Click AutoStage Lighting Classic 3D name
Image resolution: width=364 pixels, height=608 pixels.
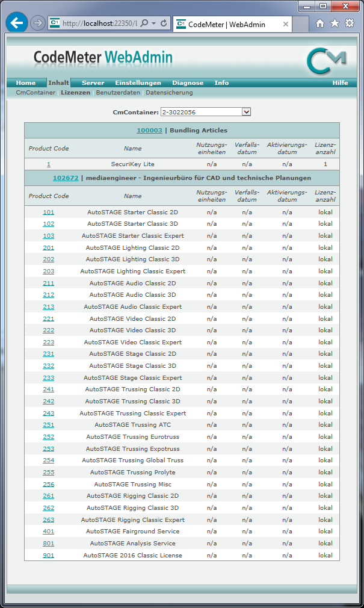point(132,259)
